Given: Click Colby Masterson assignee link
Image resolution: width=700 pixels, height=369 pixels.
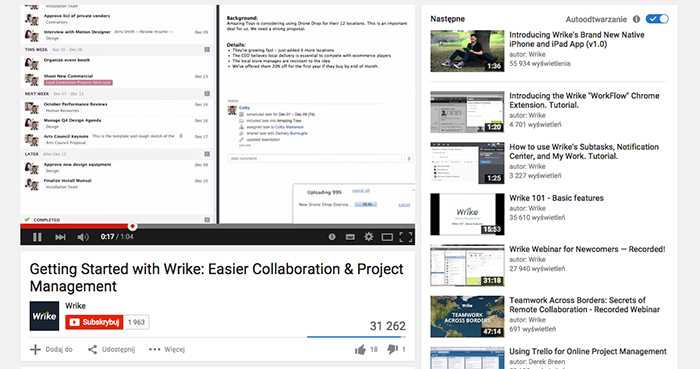Looking at the screenshot, I should (x=289, y=127).
